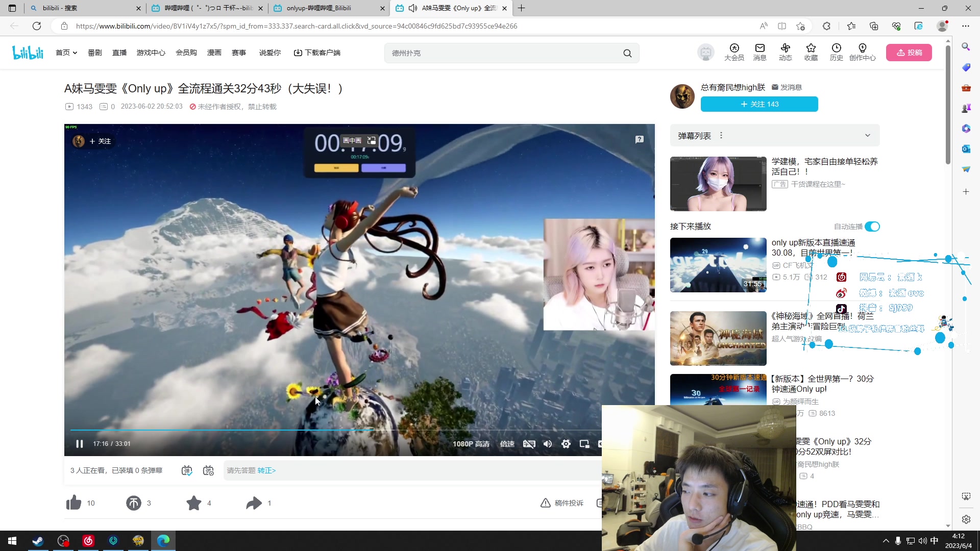
Task: Toggle danmaku subtitles off icon
Action: coord(529,444)
